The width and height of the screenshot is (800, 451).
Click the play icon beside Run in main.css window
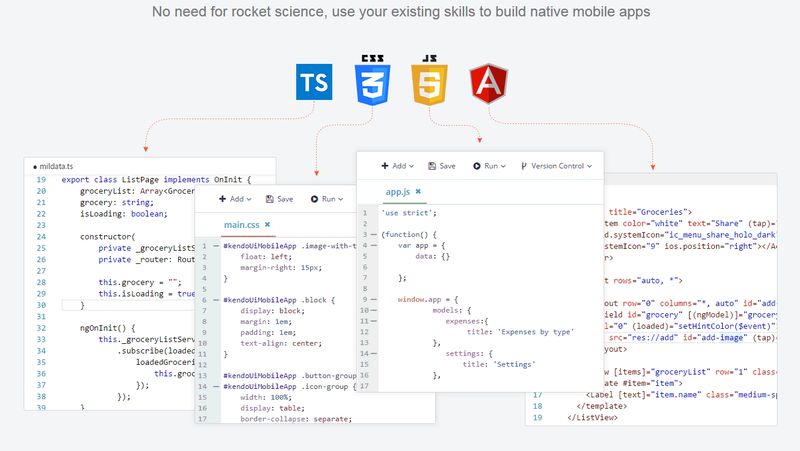(314, 199)
